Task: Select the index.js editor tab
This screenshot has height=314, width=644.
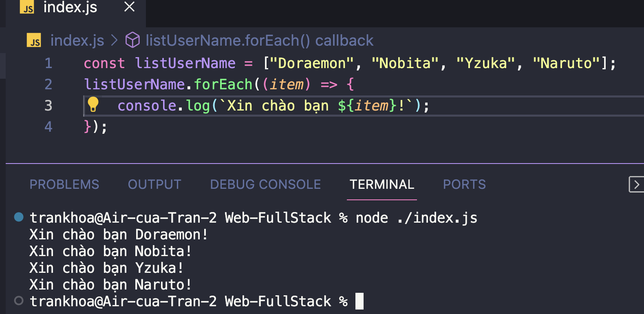Action: [70, 7]
